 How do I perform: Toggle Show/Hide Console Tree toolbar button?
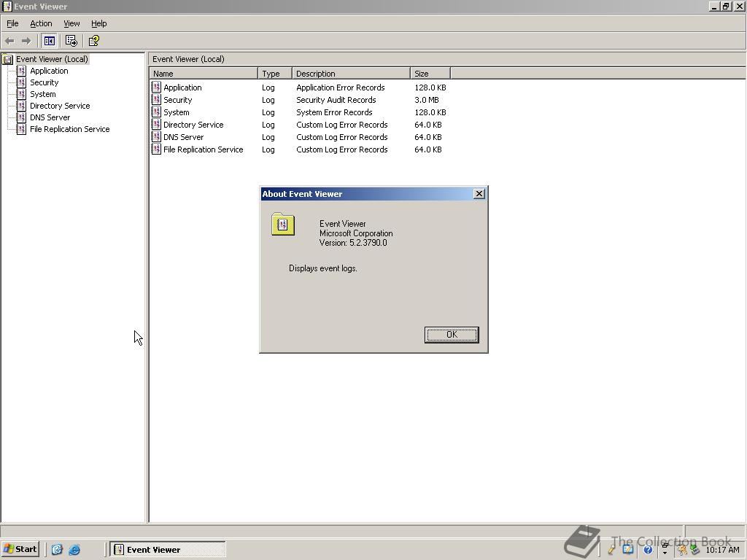point(49,41)
